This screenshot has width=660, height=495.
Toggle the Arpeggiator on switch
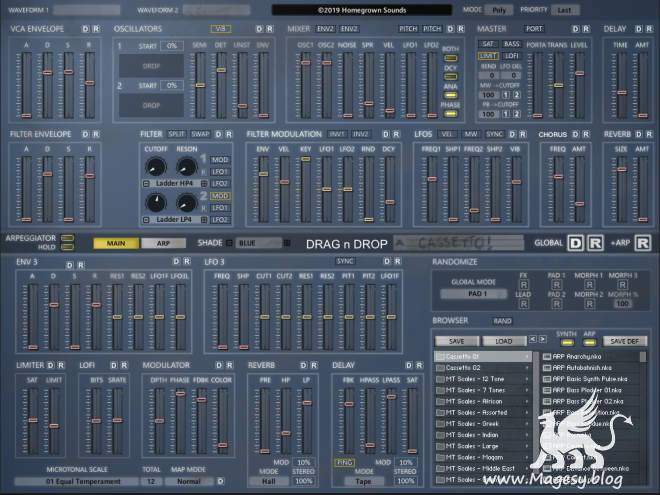[67, 238]
